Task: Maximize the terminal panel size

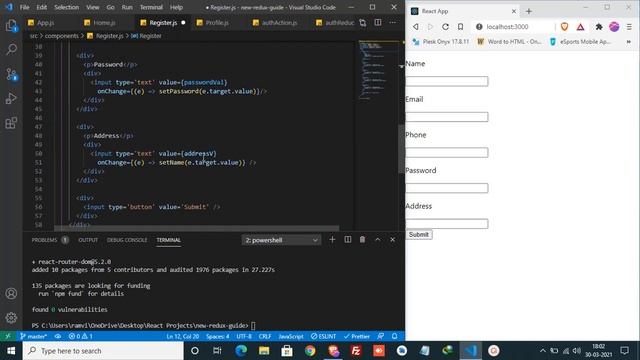Action: [x=378, y=240]
